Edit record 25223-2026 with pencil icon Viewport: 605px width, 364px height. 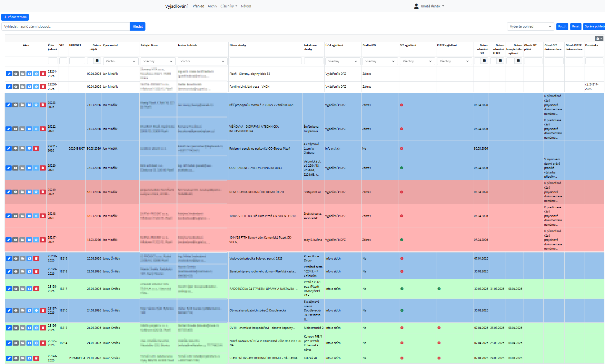(x=8, y=105)
